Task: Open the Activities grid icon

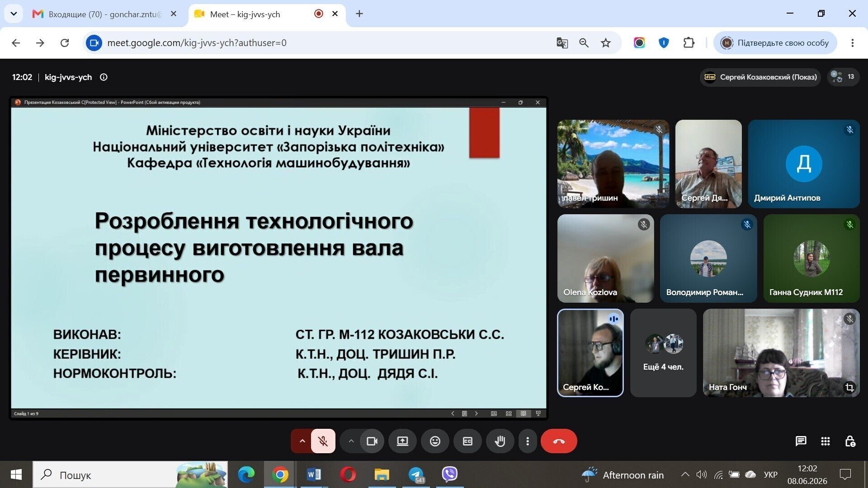Action: coord(825,441)
